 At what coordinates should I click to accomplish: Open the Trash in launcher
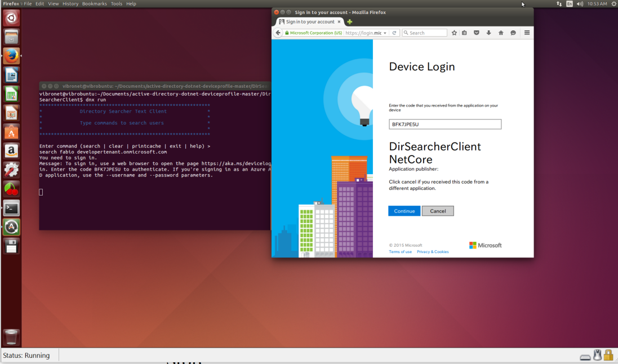[11, 337]
